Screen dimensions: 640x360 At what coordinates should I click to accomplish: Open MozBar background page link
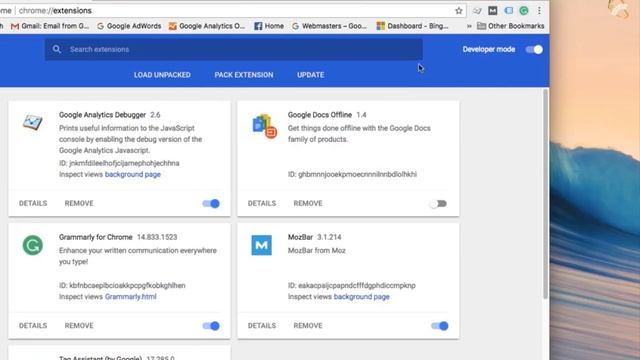coord(362,297)
